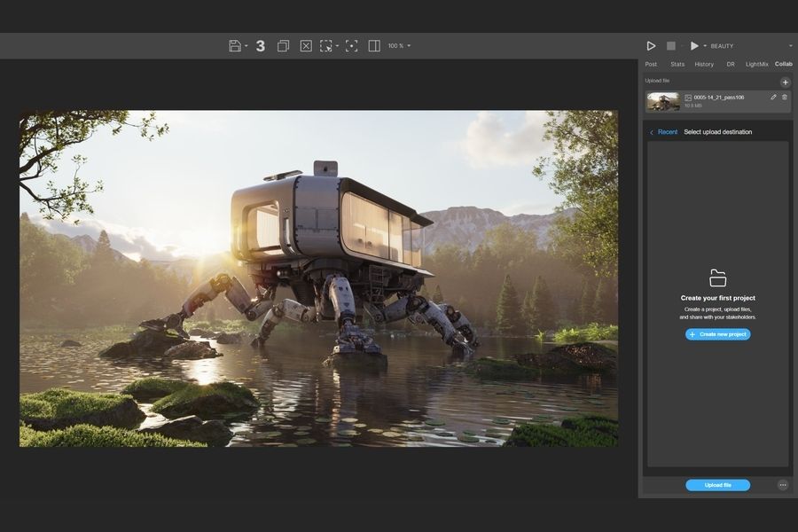Expand the region tool dropdown arrow
Screen dimensions: 798x532
pyautogui.click(x=338, y=46)
